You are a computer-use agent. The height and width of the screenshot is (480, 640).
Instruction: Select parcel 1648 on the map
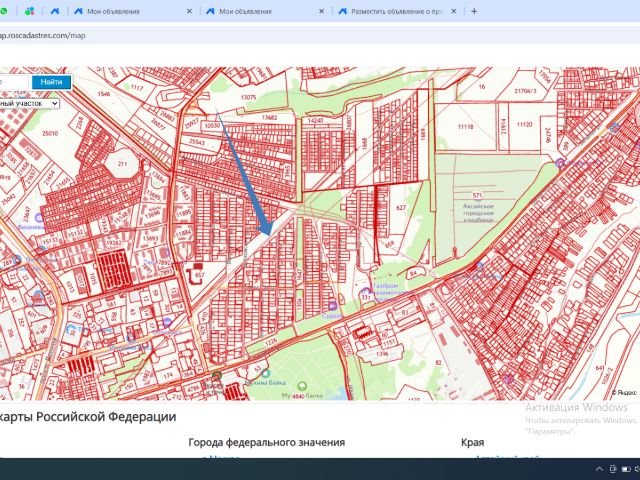coord(364,144)
